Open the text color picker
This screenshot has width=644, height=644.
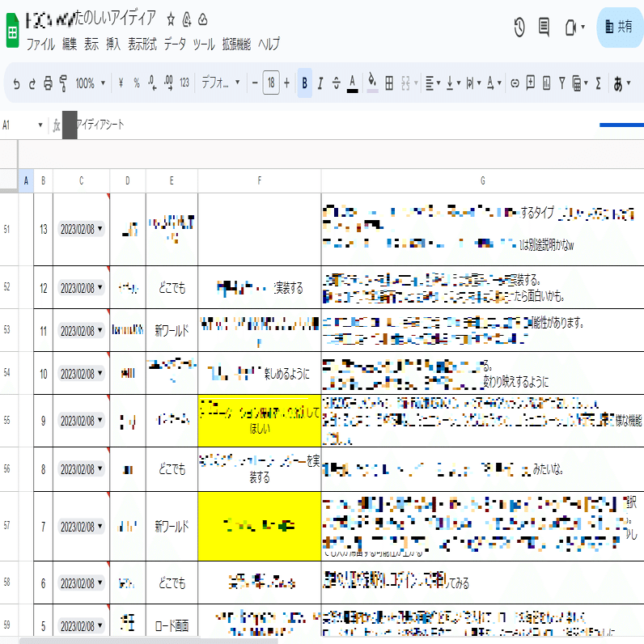tap(353, 84)
